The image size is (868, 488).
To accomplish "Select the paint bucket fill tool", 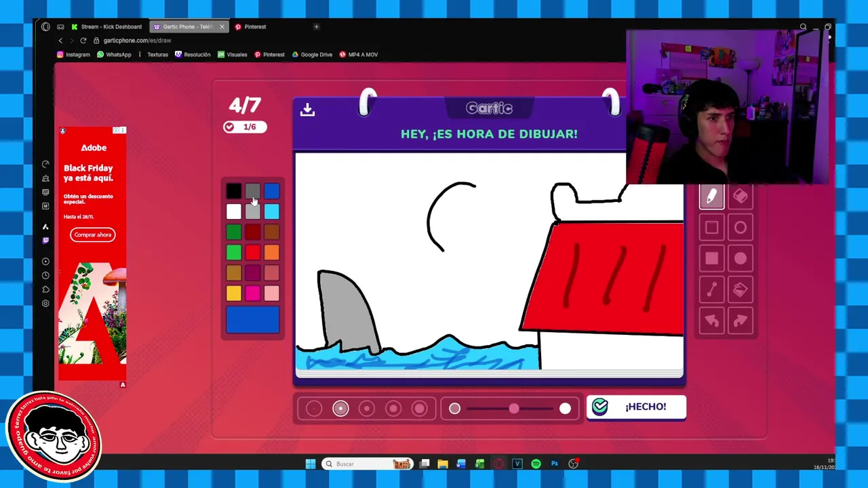I will click(x=740, y=290).
